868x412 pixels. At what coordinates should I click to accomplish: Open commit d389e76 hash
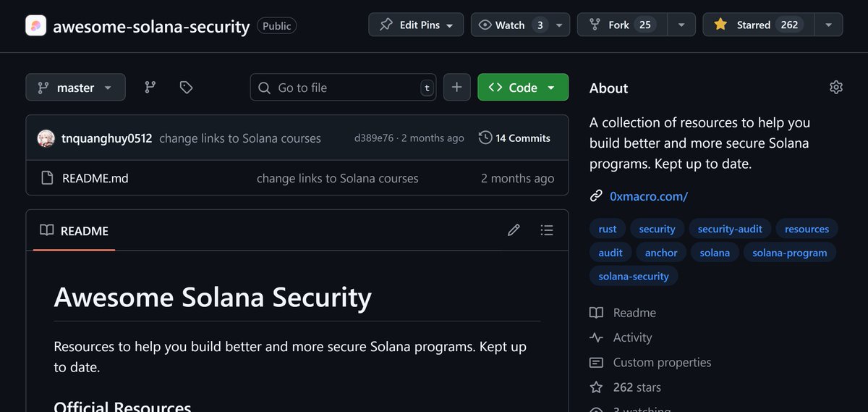[x=374, y=138]
